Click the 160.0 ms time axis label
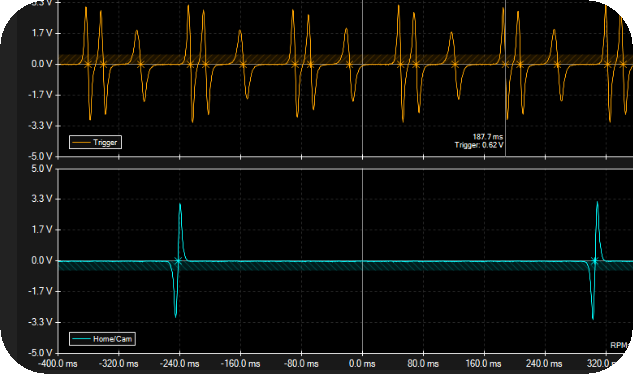Image resolution: width=633 pixels, height=374 pixels. tap(484, 364)
